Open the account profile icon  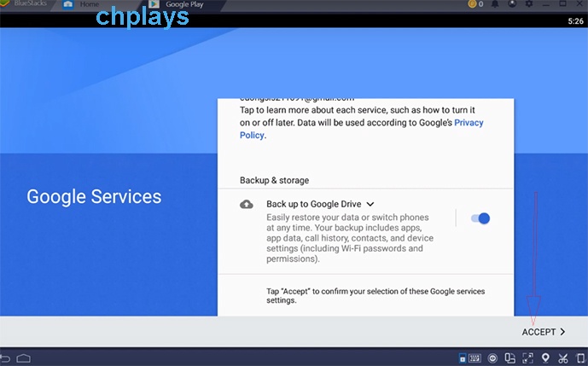(512, 3)
